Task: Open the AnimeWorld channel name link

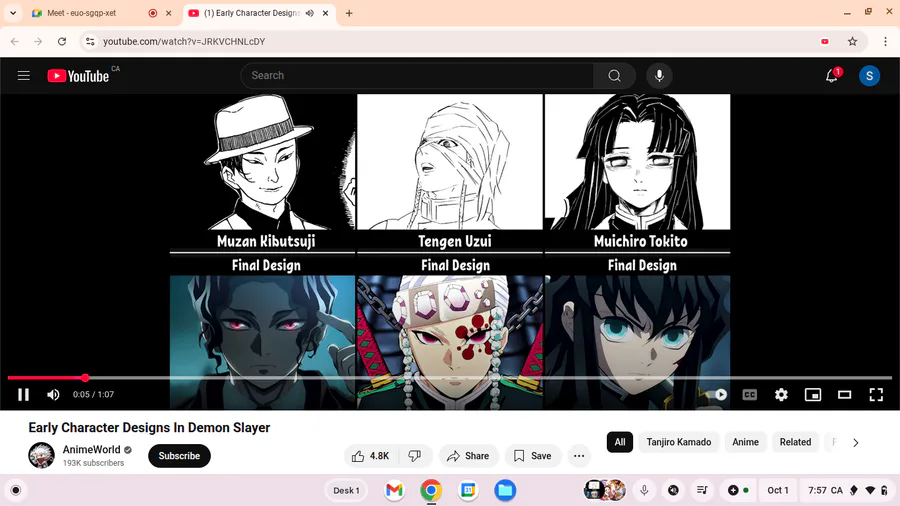Action: pyautogui.click(x=91, y=450)
